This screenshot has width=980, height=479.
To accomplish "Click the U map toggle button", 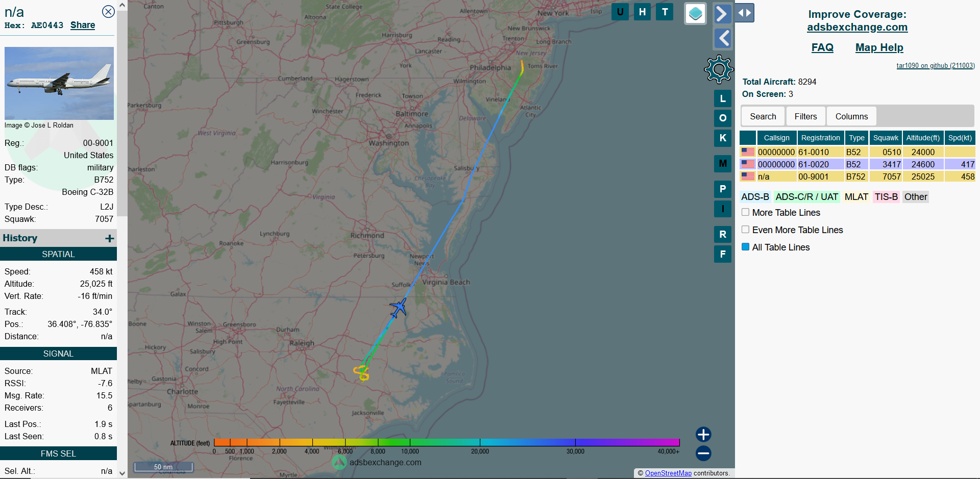I will coord(620,12).
